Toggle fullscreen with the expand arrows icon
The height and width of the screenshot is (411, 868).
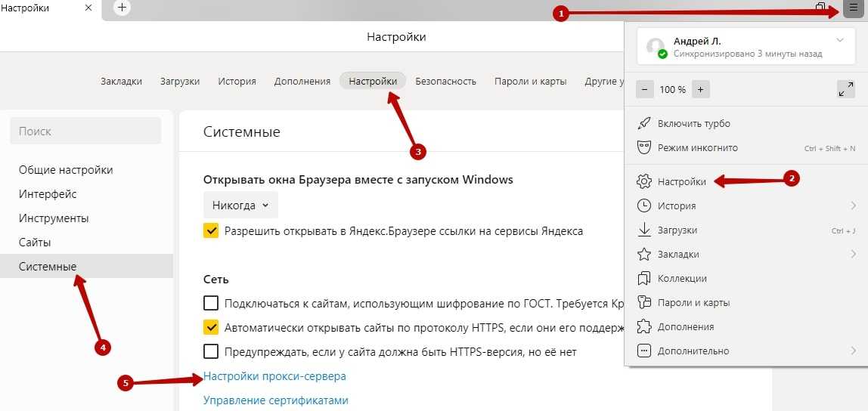[x=846, y=89]
